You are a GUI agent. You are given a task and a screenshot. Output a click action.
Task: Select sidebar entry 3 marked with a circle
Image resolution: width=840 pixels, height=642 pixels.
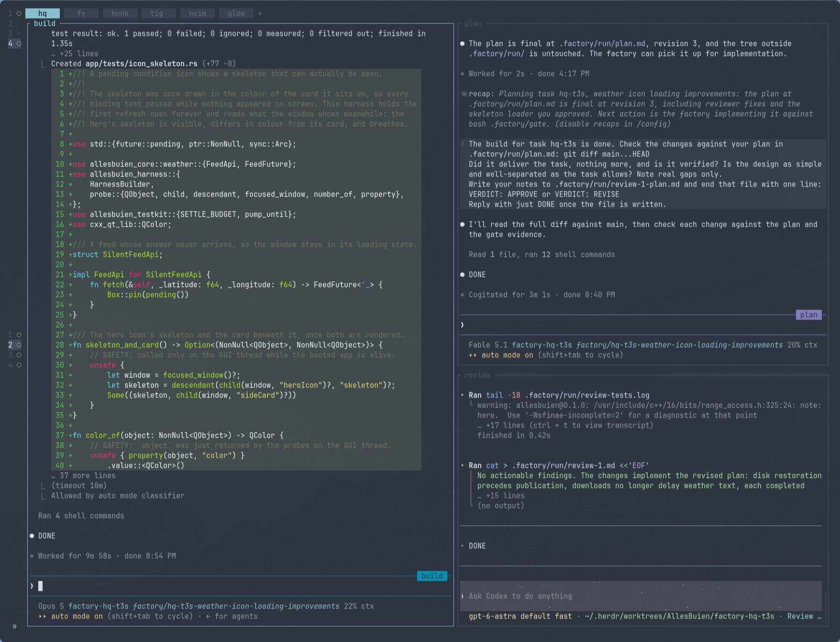pos(14,355)
